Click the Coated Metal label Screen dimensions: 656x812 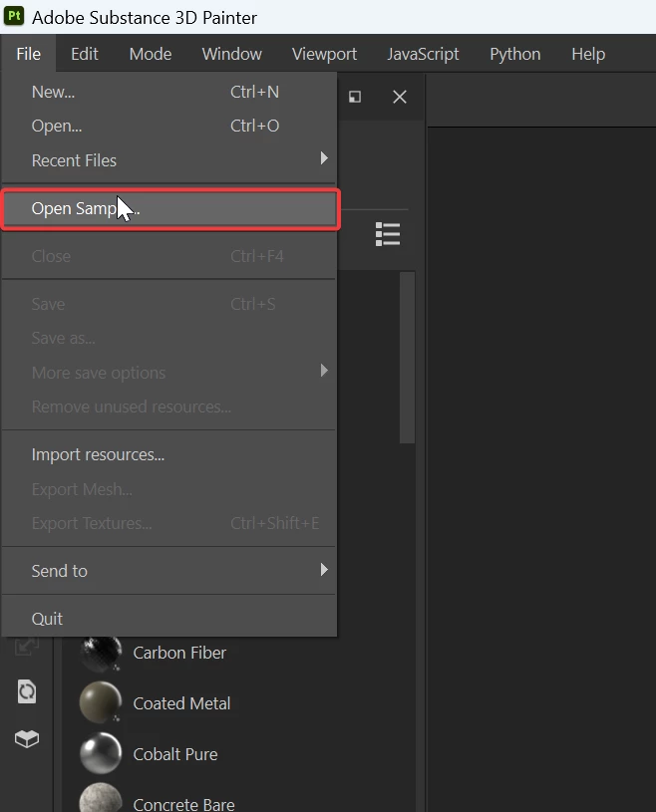point(181,703)
